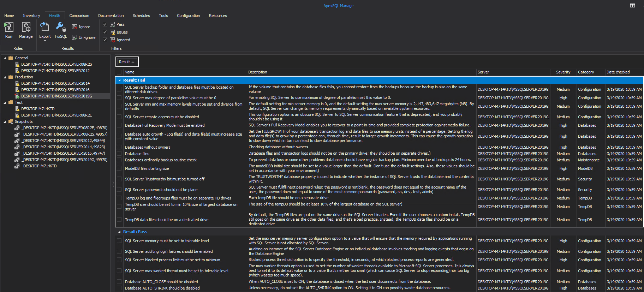This screenshot has height=292, width=644.
Task: Open the Home tab
Action: point(9,16)
